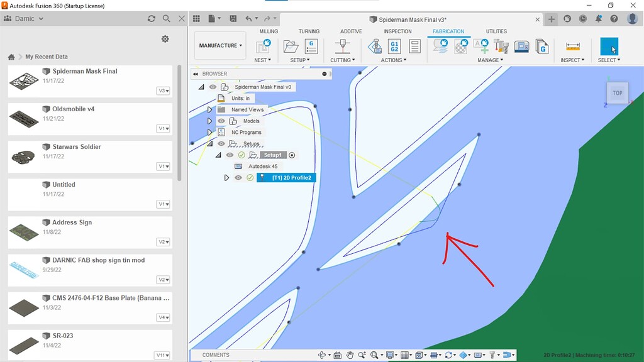Screen dimensions: 644x362
Task: Click the G1 G2 post process icon
Action: click(x=396, y=45)
